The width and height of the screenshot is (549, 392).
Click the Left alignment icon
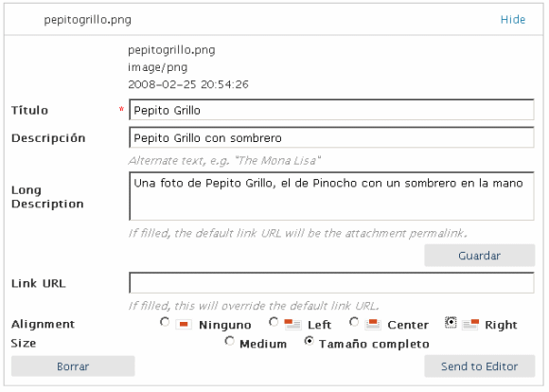coord(292,325)
